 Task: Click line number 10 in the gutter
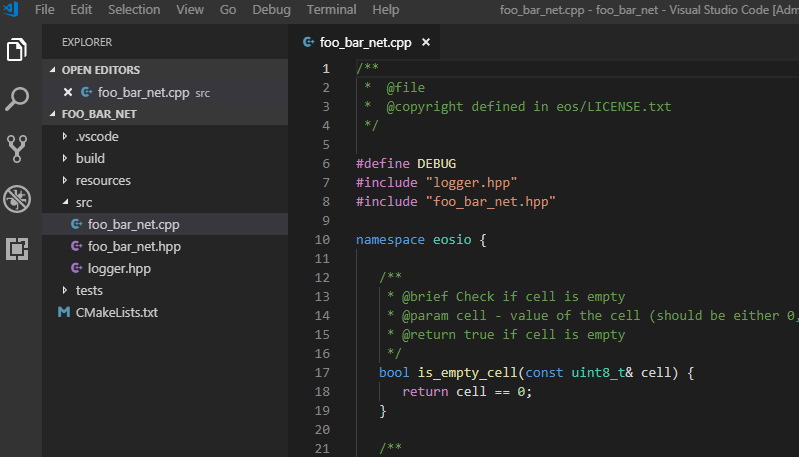(322, 239)
